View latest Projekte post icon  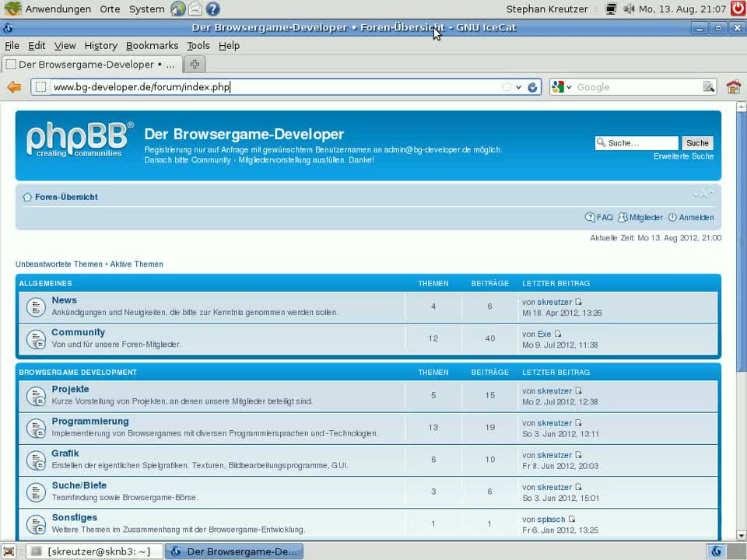tap(578, 391)
